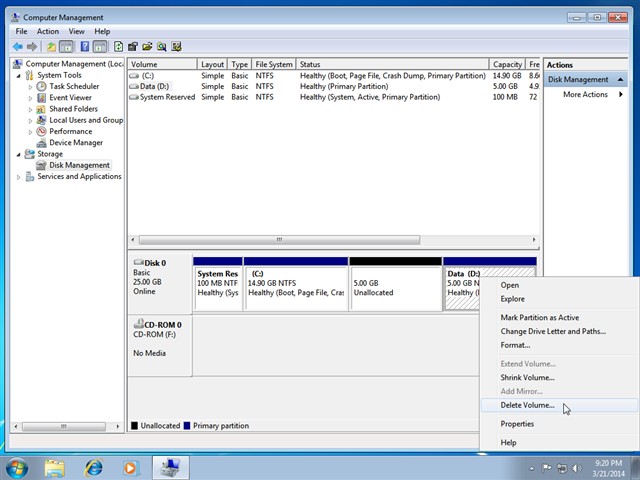640x480 pixels.
Task: Choose Delete Volume from context menu
Action: (527, 405)
